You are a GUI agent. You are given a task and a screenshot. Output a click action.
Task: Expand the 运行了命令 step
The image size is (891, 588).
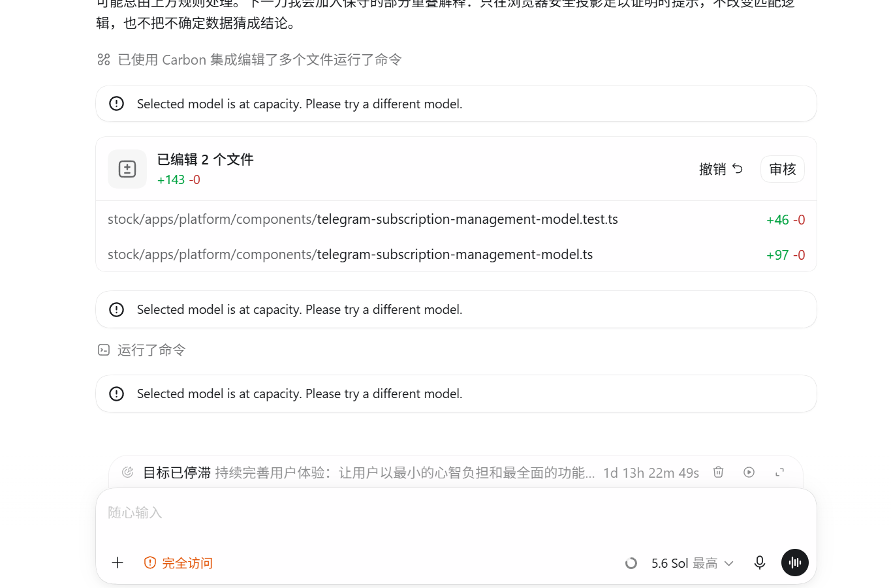[151, 350]
